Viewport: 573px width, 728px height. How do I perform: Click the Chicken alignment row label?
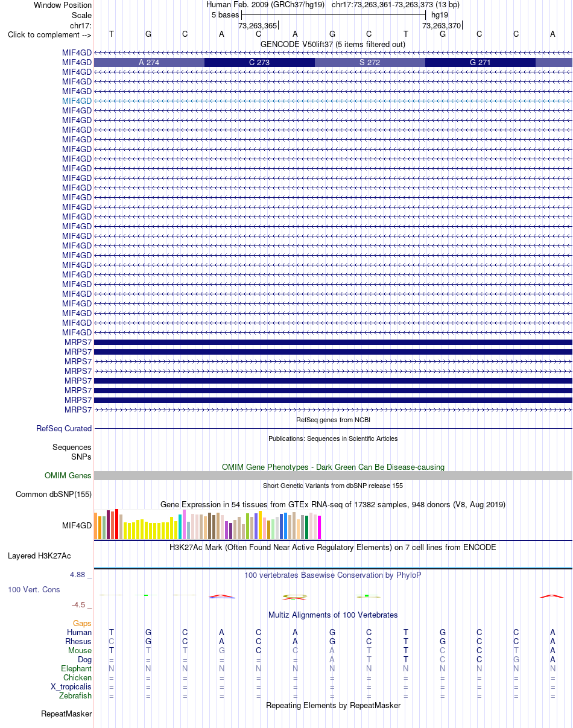77,677
